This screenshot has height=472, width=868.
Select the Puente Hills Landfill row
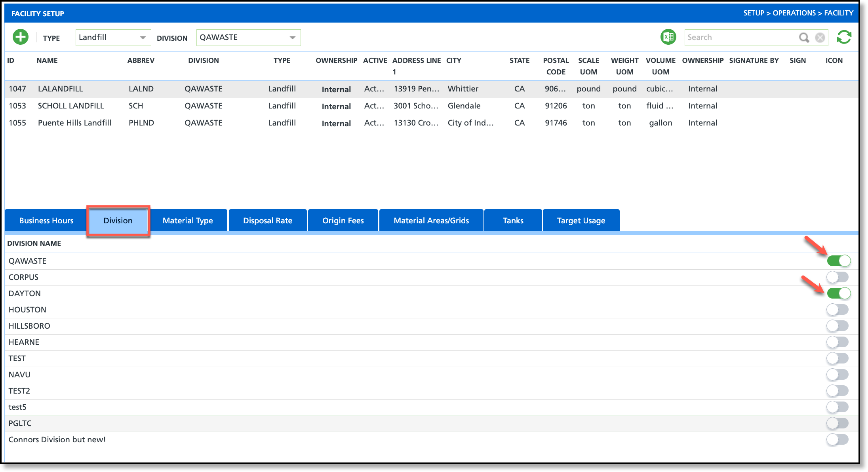(74, 123)
